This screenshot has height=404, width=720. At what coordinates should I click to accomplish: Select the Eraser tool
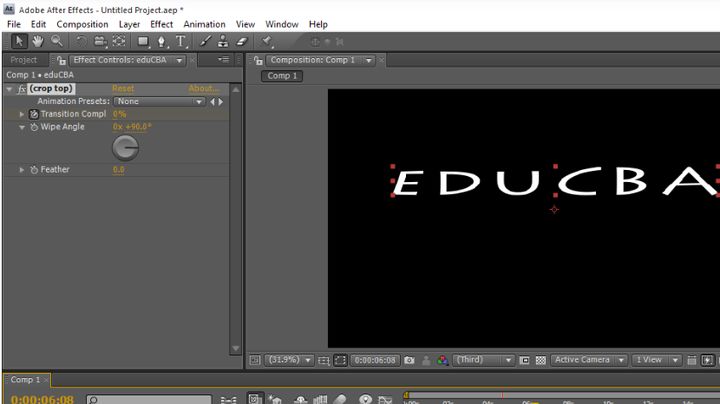coord(242,42)
